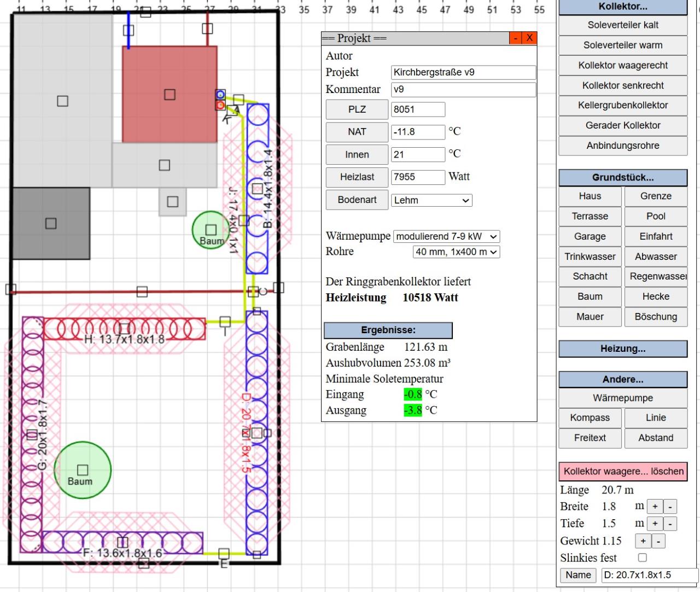Open the Wärmepumpe modulierend dropdown
Viewport: 700px width, 592px height.
[446, 236]
